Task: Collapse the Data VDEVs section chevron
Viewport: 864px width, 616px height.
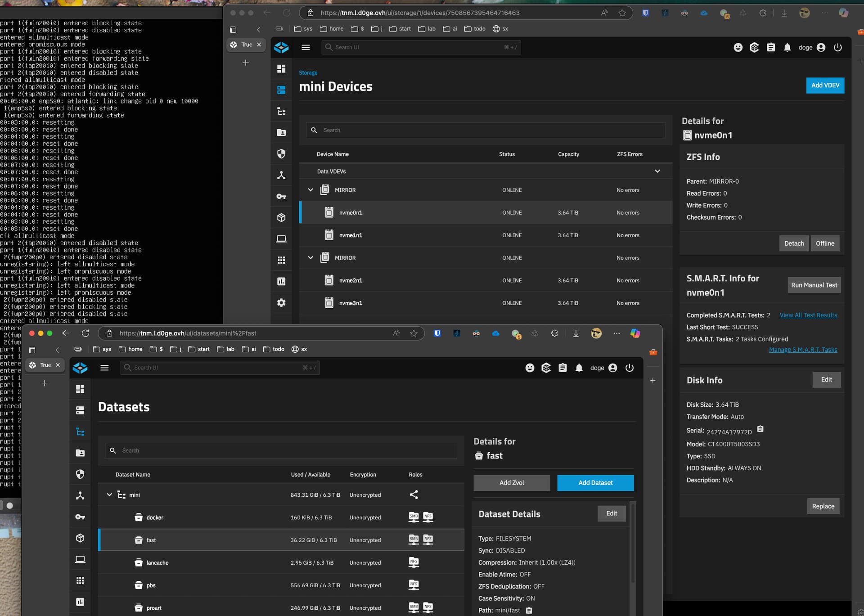Action: pyautogui.click(x=657, y=171)
